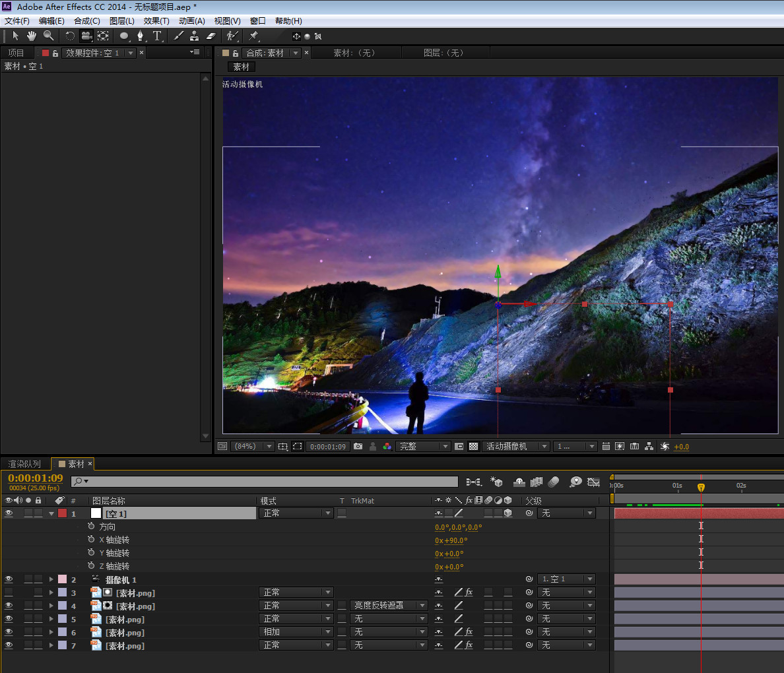The height and width of the screenshot is (673, 784).
Task: Select the Hand tool
Action: (x=31, y=36)
